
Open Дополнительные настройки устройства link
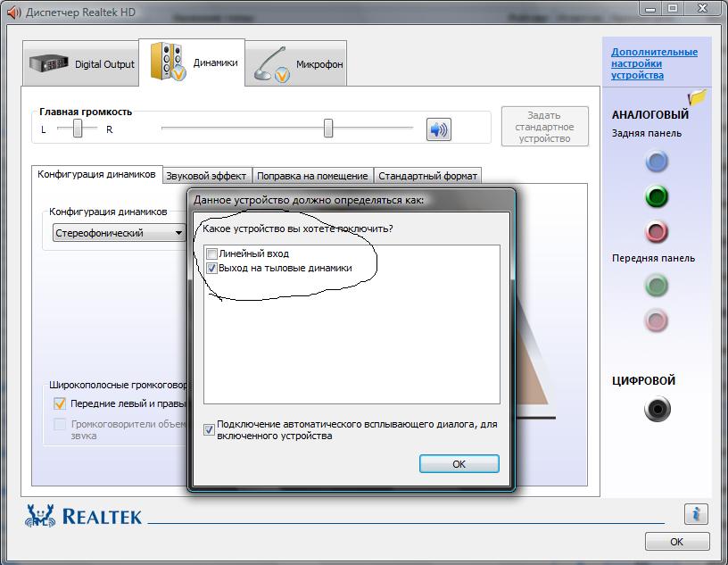(x=654, y=63)
